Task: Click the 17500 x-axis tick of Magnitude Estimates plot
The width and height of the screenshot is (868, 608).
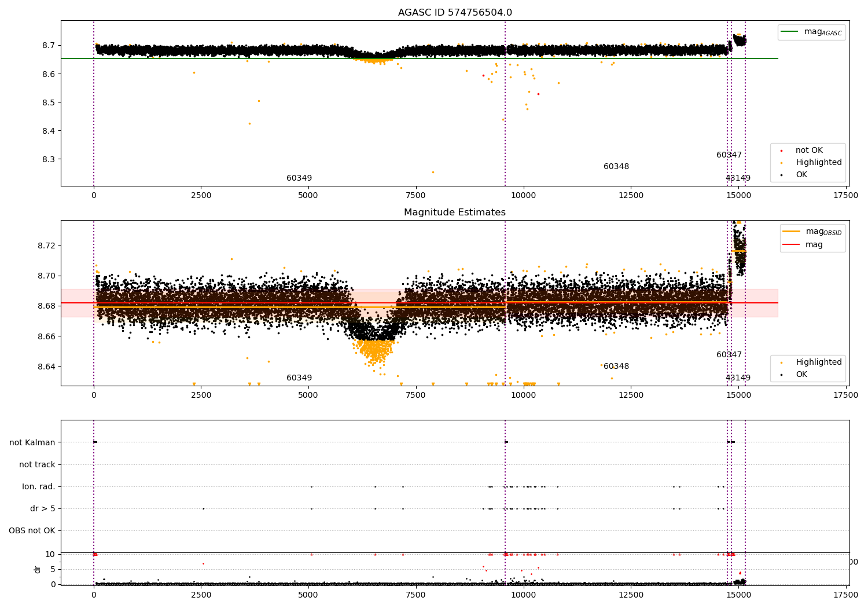Action: tap(845, 395)
